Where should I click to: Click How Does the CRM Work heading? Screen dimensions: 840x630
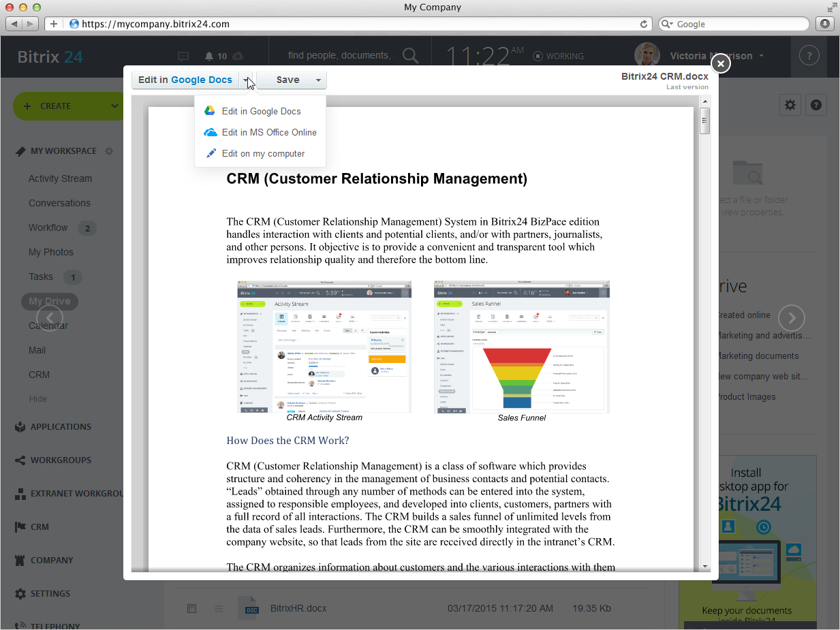click(287, 441)
